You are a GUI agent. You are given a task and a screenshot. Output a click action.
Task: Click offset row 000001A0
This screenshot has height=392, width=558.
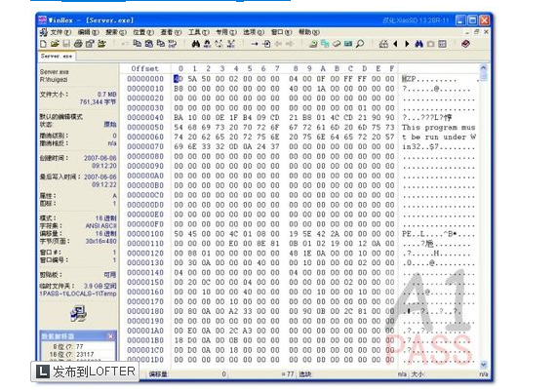coord(145,331)
